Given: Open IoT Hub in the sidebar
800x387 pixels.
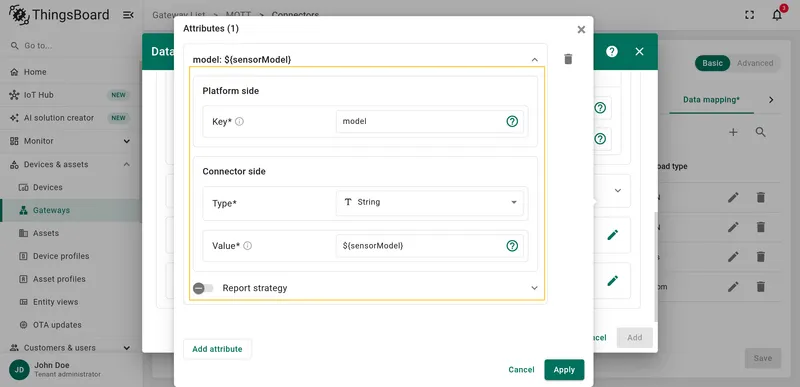Looking at the screenshot, I should (71, 95).
